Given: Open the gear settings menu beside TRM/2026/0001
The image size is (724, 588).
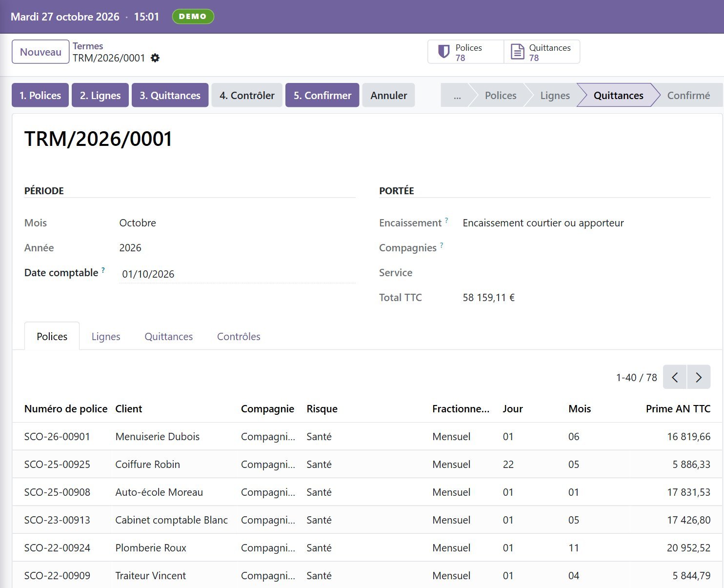Looking at the screenshot, I should point(155,58).
